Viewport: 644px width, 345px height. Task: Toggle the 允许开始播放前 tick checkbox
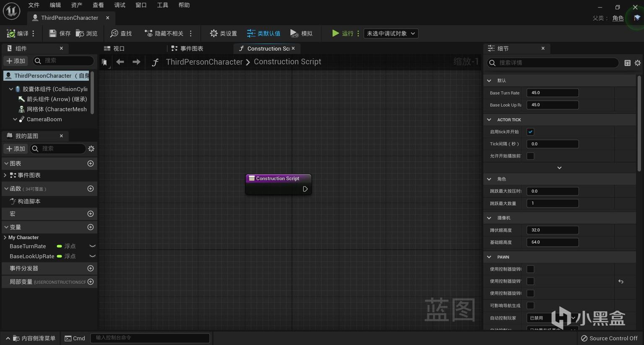[530, 156]
